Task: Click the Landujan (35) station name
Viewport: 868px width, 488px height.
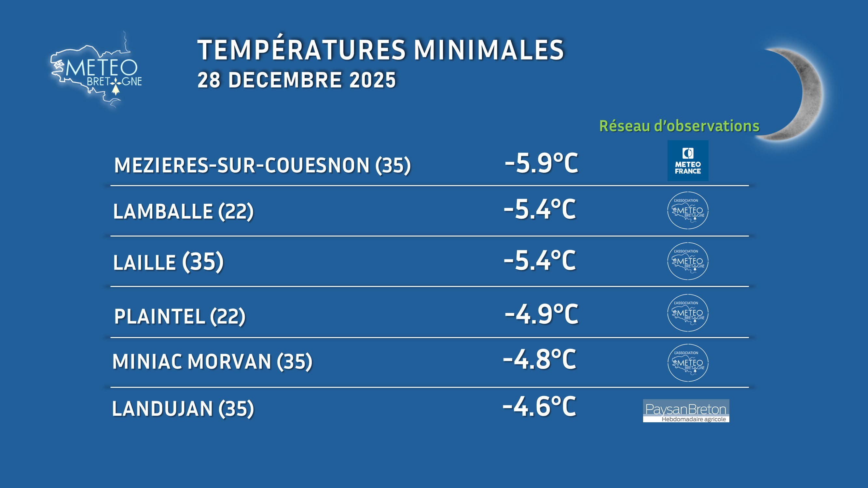Action: [183, 409]
